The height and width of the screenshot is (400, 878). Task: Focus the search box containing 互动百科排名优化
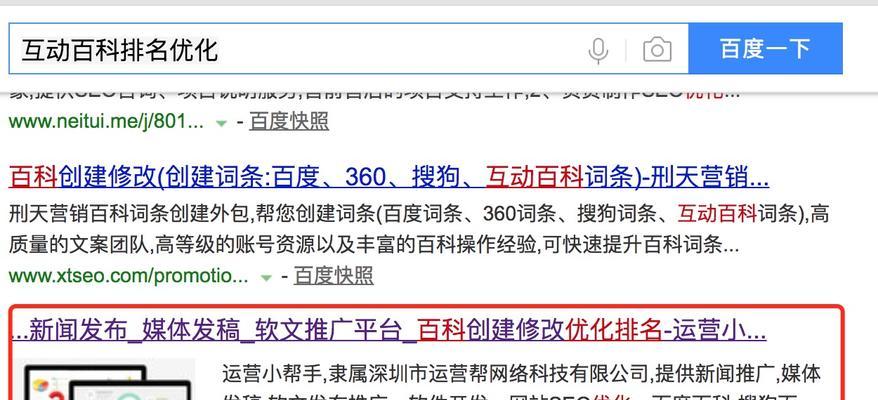pos(348,49)
